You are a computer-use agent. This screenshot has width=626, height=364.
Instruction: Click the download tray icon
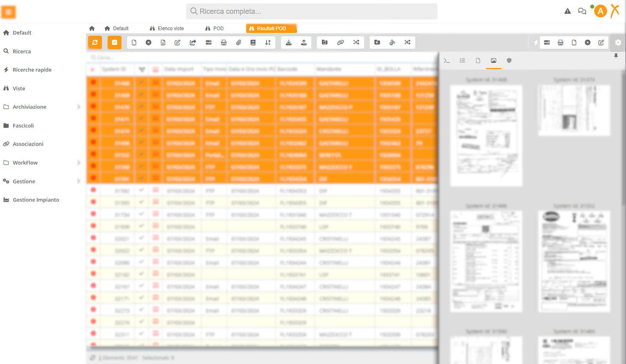click(x=289, y=42)
